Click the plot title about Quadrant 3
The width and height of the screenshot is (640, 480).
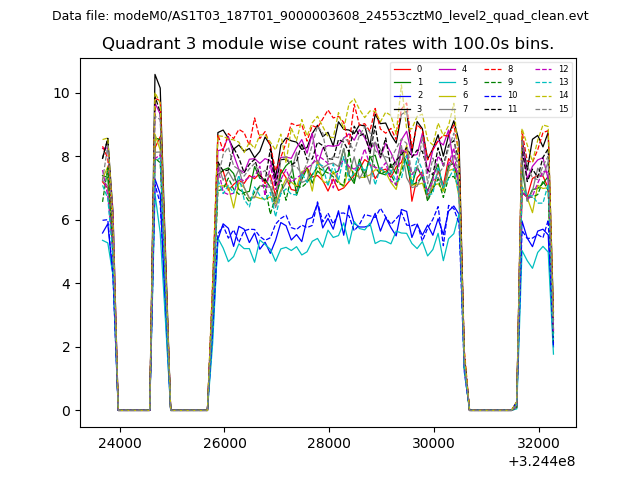click(328, 44)
